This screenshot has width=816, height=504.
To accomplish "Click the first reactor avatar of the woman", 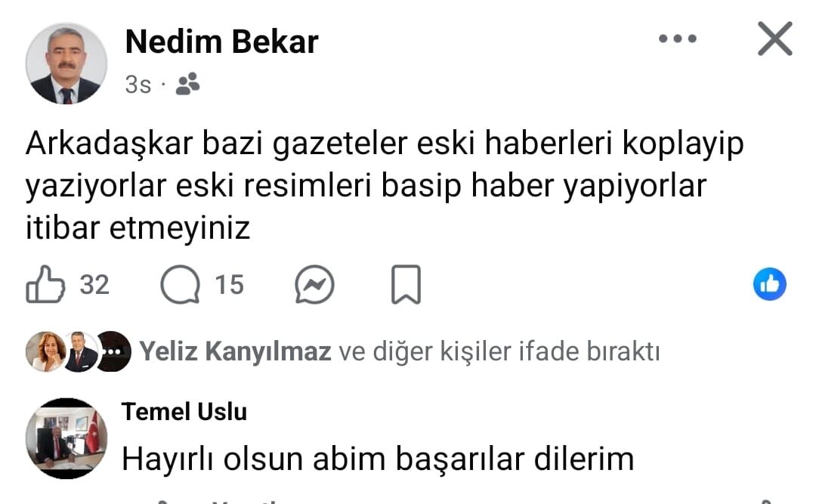I will [46, 351].
